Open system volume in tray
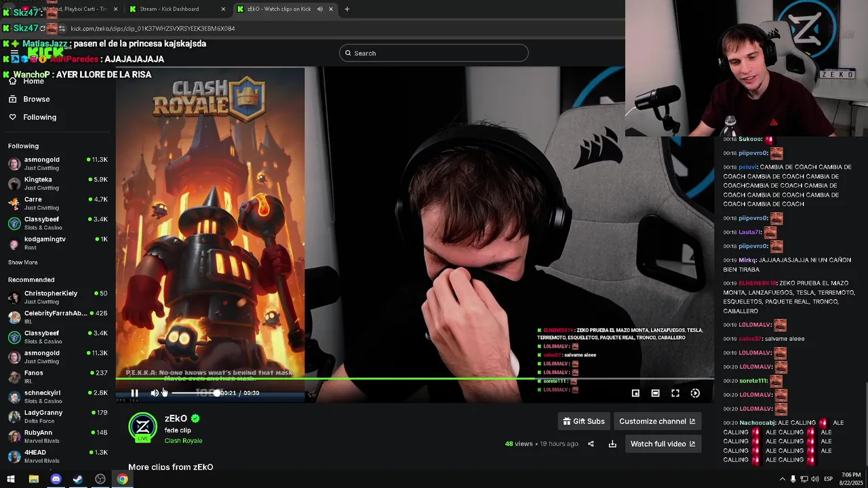868x488 pixels. click(x=814, y=479)
